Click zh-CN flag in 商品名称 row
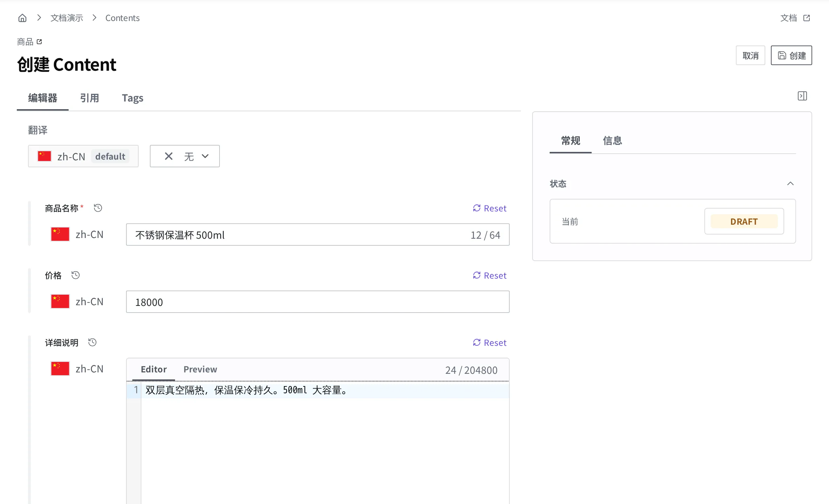Image resolution: width=829 pixels, height=504 pixels. tap(60, 234)
